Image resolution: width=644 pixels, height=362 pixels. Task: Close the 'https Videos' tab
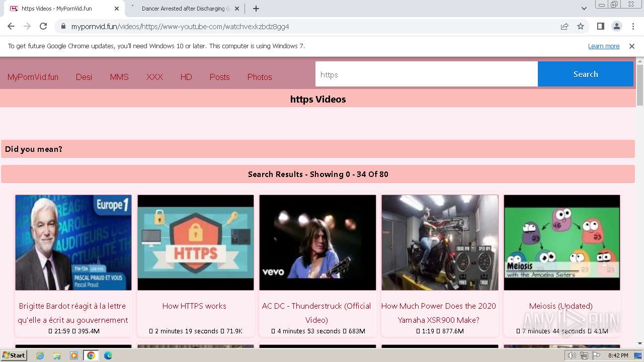[x=117, y=9]
